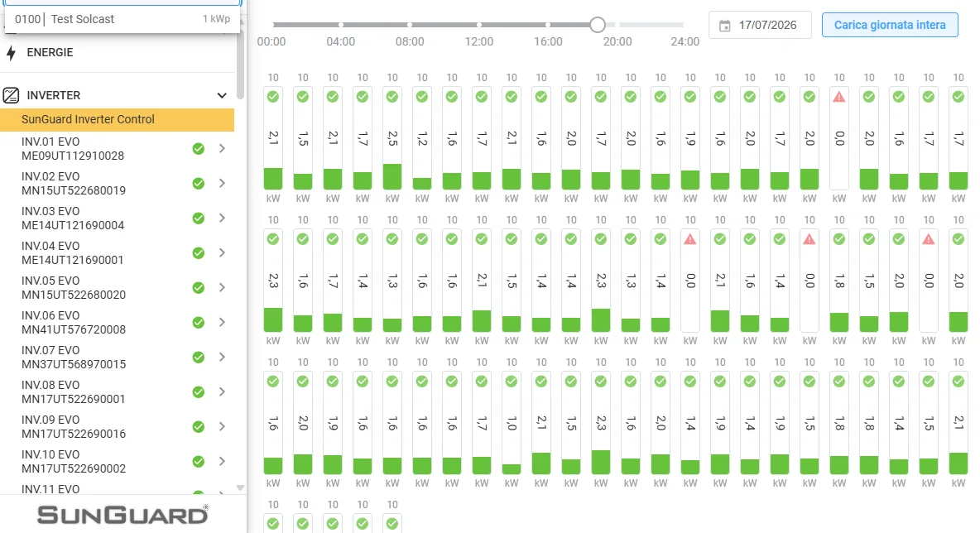Click the check icon above the 1,9 kW top-row bar
980x533 pixels.
690,97
